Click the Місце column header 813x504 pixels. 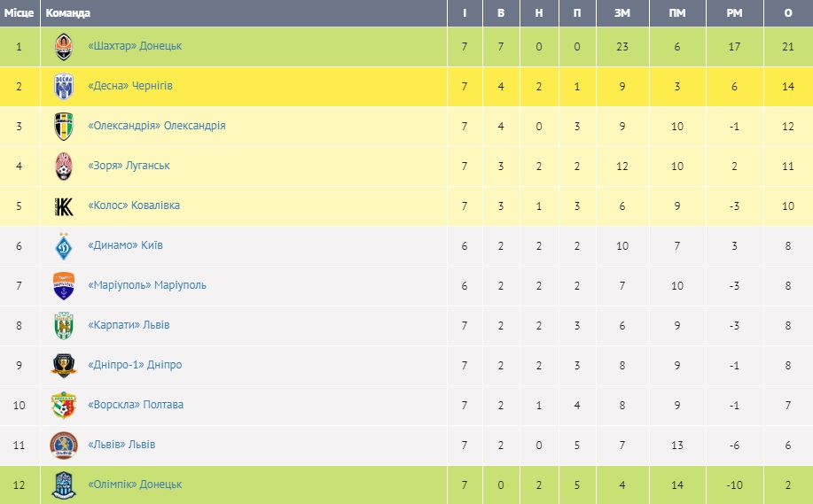19,13
